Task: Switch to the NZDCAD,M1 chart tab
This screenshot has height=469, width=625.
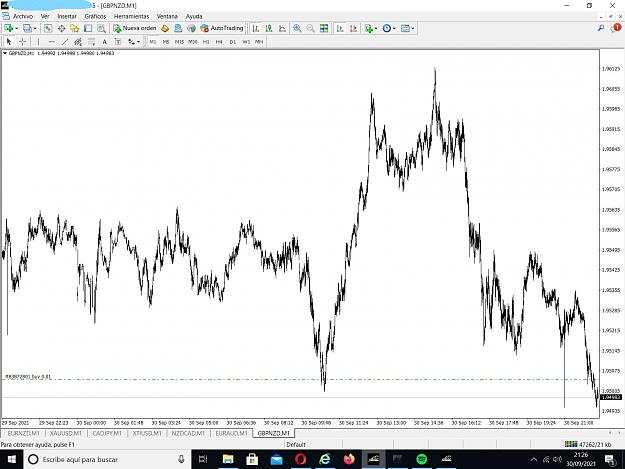Action: click(x=188, y=433)
